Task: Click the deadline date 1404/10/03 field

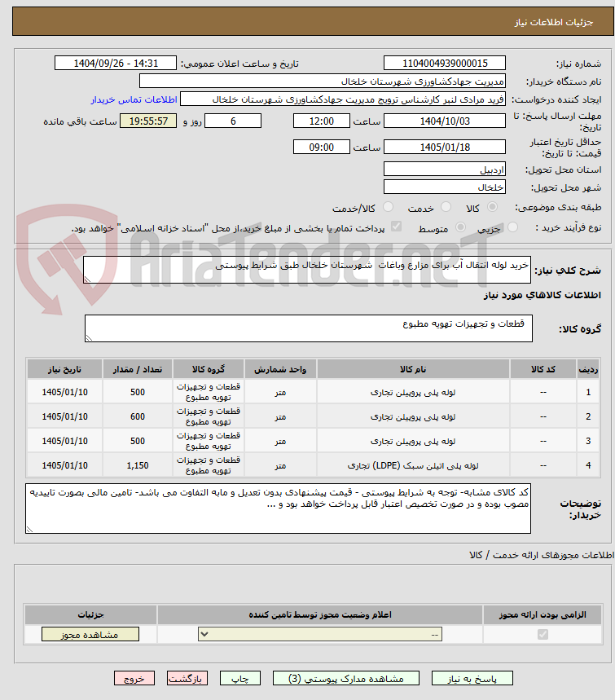Action: coord(445,121)
